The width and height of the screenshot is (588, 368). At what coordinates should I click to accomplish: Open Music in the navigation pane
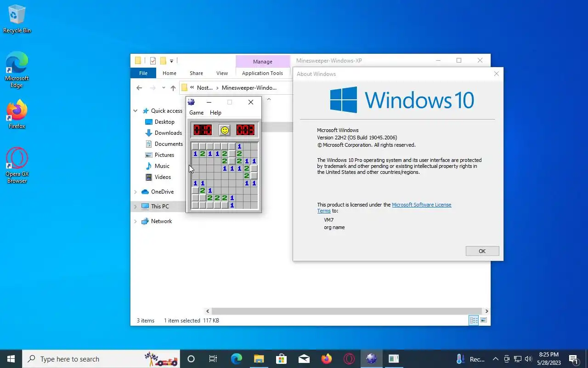click(x=162, y=166)
